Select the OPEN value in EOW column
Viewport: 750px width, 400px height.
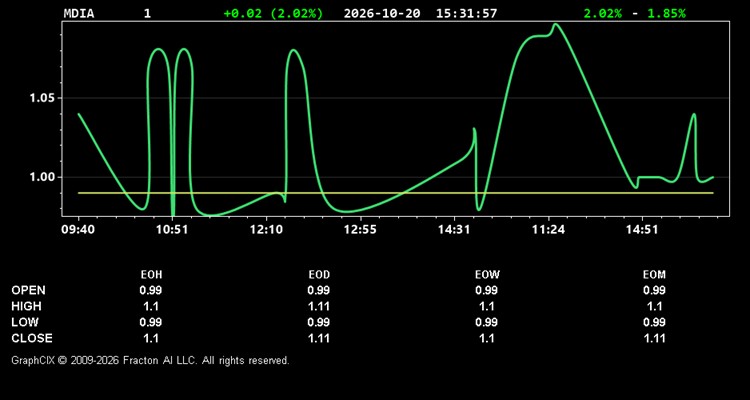click(x=487, y=290)
